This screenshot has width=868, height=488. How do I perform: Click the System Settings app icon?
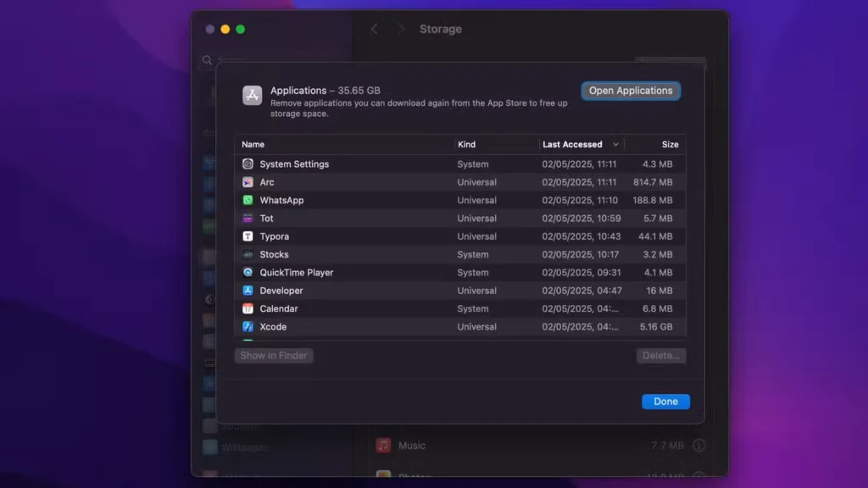[248, 164]
